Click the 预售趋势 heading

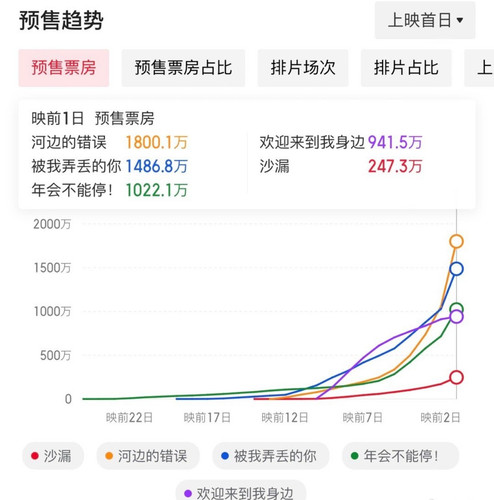point(61,21)
